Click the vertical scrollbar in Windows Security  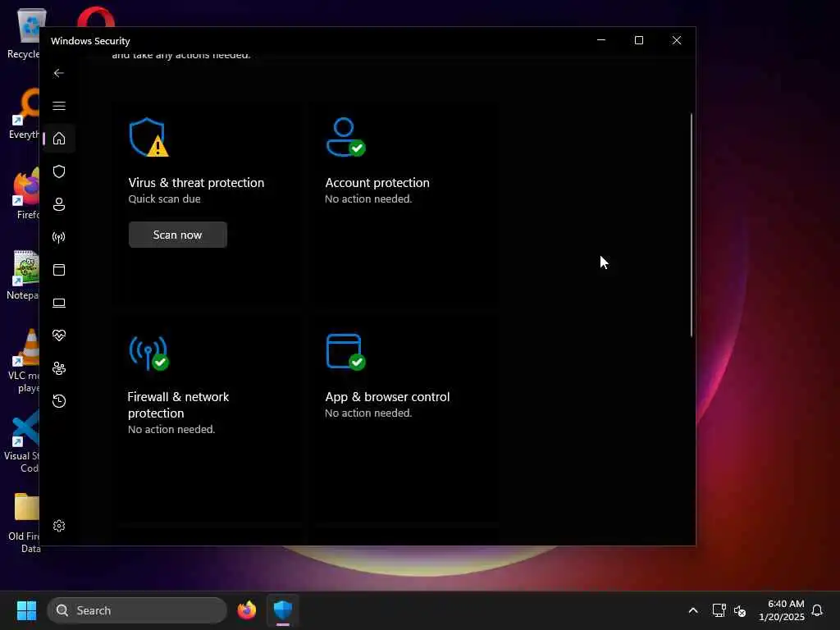[691, 225]
